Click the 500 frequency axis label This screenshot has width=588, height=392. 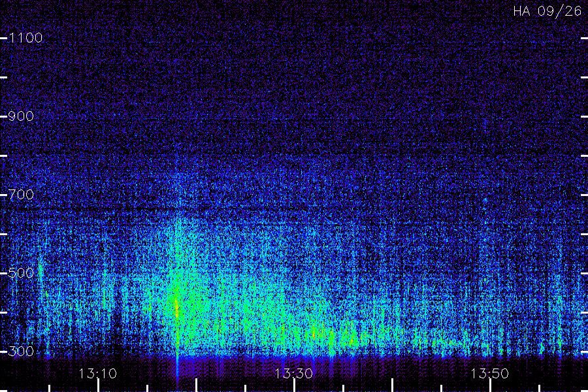click(x=21, y=273)
